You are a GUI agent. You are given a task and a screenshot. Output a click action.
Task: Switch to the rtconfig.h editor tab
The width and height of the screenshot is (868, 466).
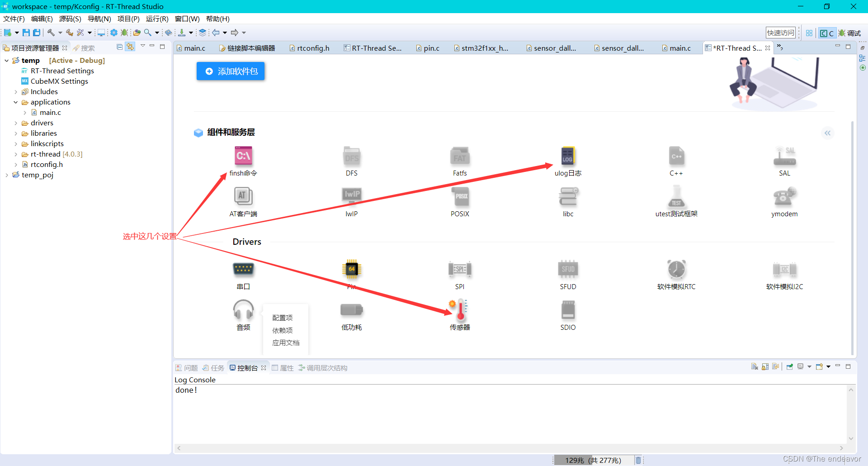(309, 48)
